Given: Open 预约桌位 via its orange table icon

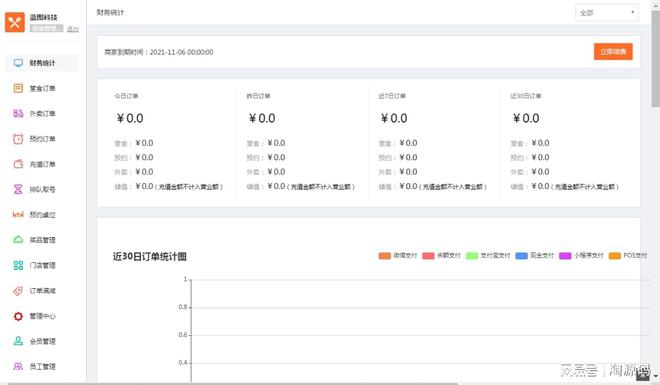Looking at the screenshot, I should point(18,214).
